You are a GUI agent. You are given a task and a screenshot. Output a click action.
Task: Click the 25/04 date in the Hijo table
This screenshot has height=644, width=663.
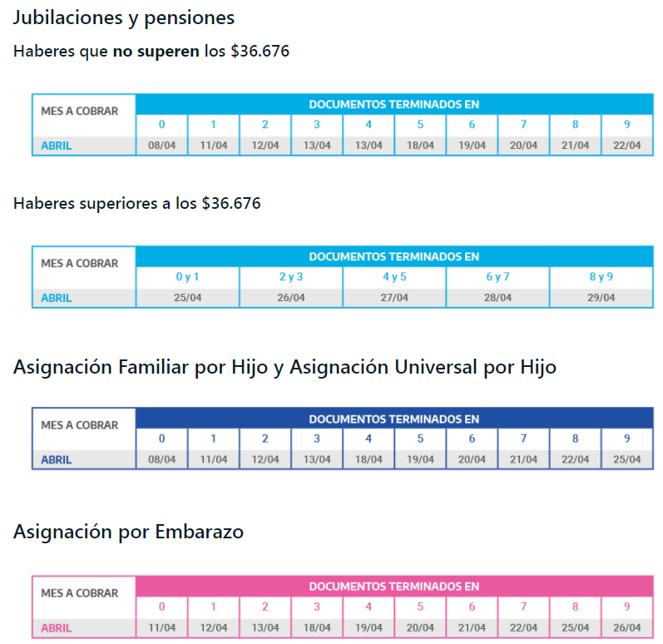tap(627, 459)
